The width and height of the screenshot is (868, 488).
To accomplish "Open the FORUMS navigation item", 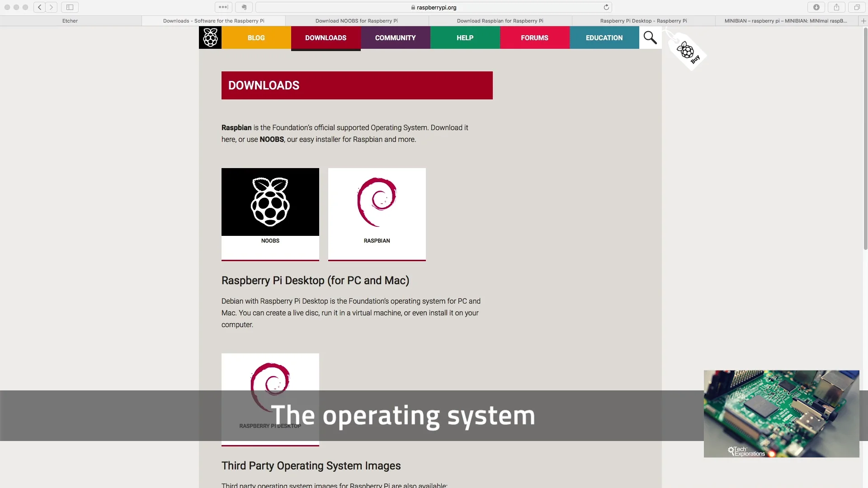I will click(534, 38).
